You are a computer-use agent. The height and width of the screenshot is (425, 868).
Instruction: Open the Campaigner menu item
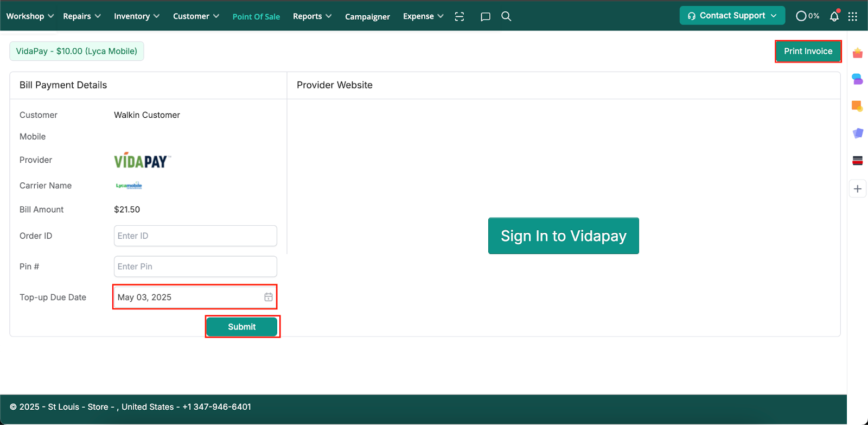click(x=367, y=17)
